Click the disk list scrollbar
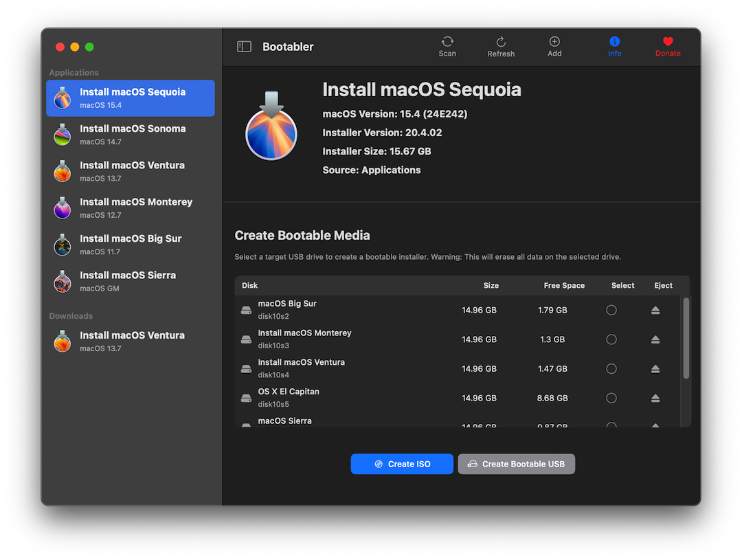Image resolution: width=742 pixels, height=560 pixels. [686, 338]
